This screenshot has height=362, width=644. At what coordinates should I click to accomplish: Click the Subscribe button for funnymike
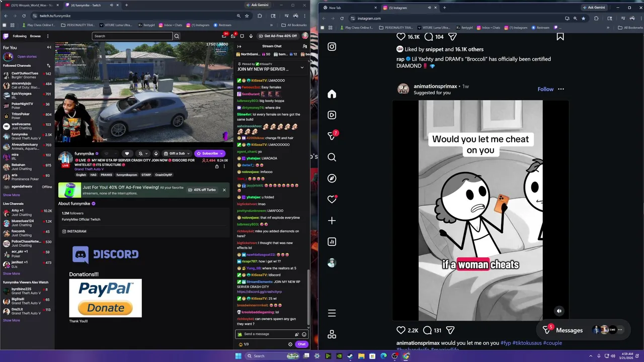[x=210, y=153]
